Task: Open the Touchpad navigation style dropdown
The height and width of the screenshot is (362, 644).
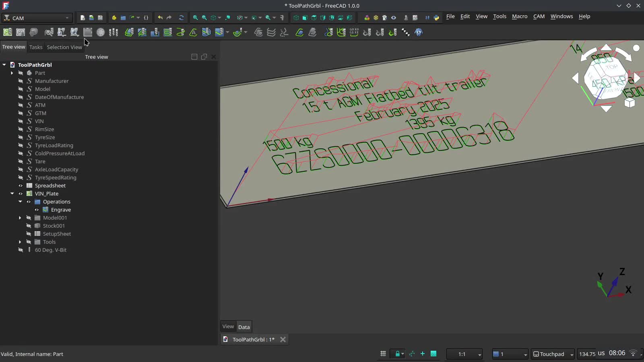Action: [553, 354]
